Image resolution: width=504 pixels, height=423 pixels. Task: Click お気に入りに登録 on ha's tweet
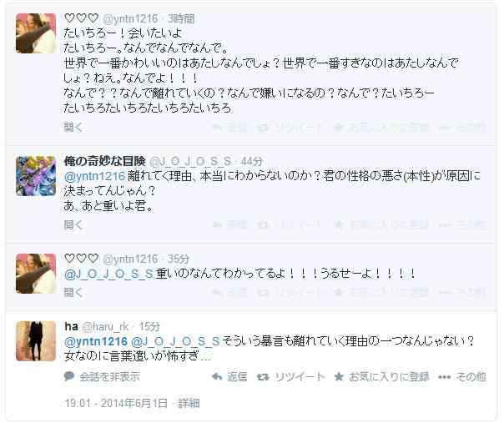coord(389,377)
